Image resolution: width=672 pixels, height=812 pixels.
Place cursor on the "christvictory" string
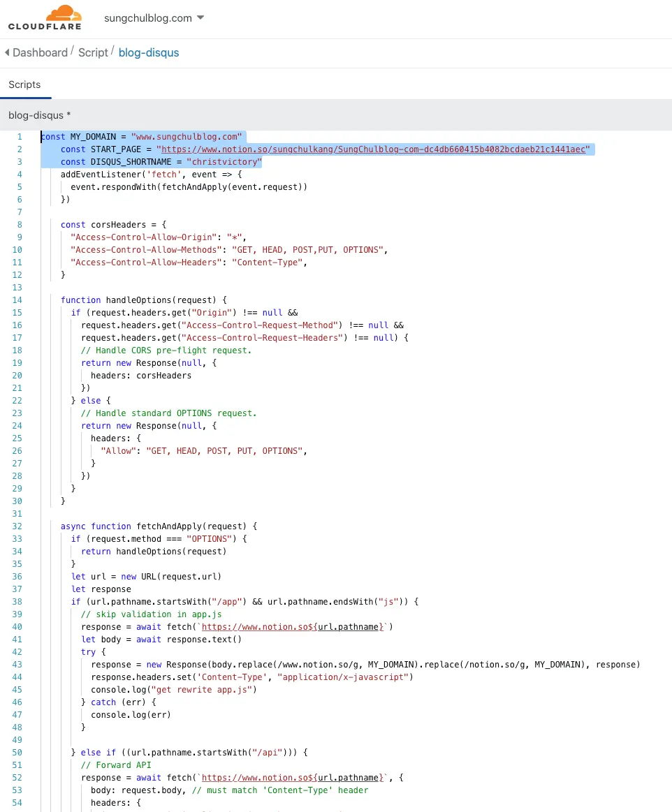[x=224, y=162]
